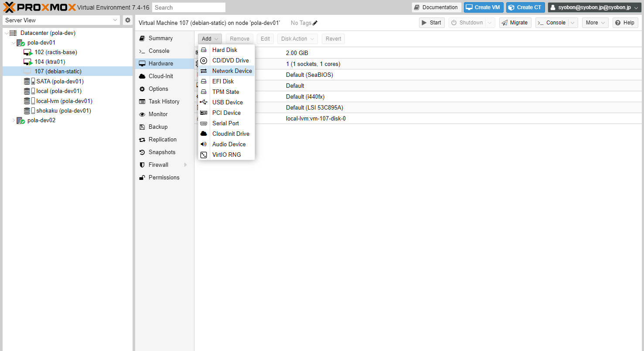Open the More dropdown menu
644x351 pixels.
click(595, 23)
